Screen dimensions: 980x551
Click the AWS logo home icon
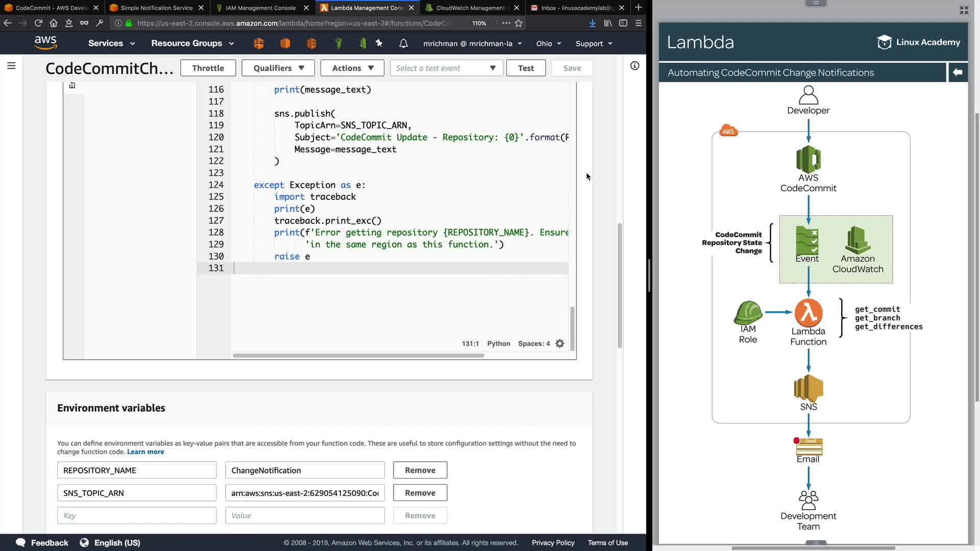45,43
